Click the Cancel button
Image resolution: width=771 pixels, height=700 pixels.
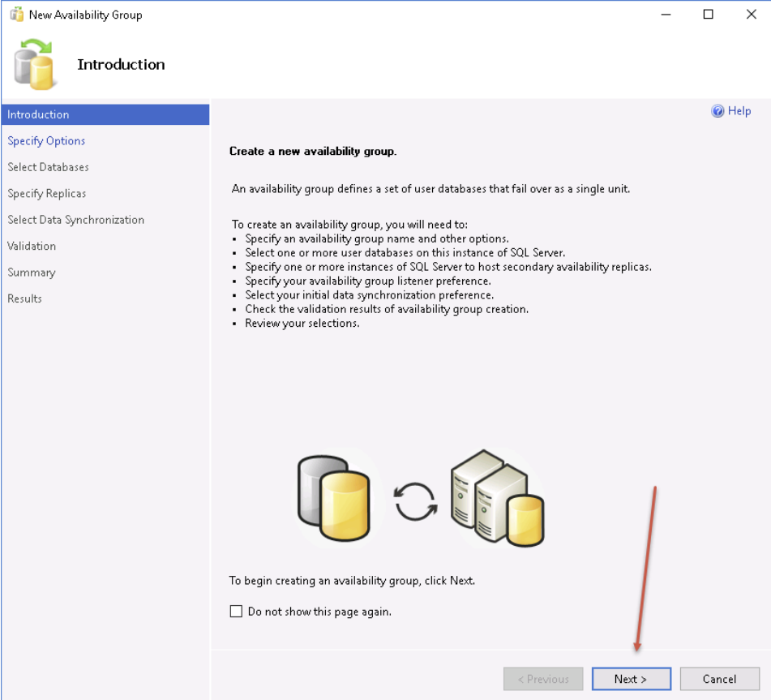(x=719, y=679)
